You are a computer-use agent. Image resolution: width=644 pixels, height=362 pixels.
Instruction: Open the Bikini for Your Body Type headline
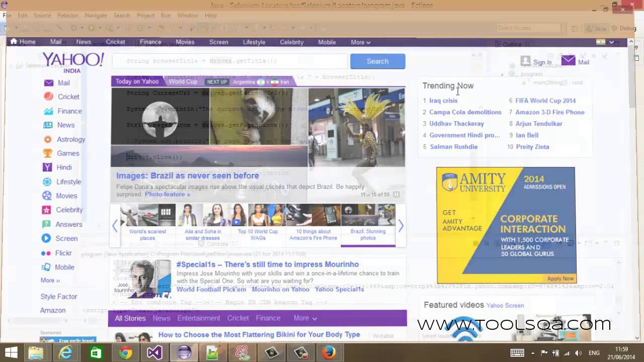[x=259, y=334]
